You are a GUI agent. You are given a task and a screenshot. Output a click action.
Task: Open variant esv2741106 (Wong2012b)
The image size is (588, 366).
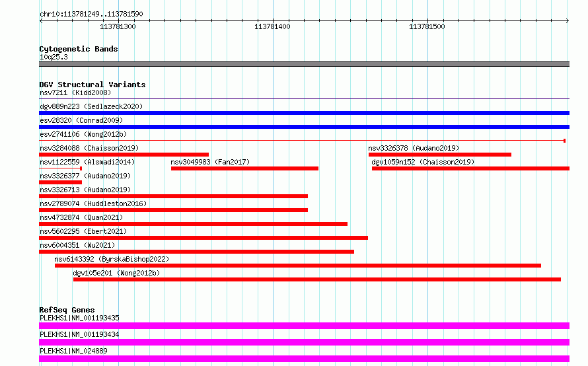pyautogui.click(x=83, y=134)
